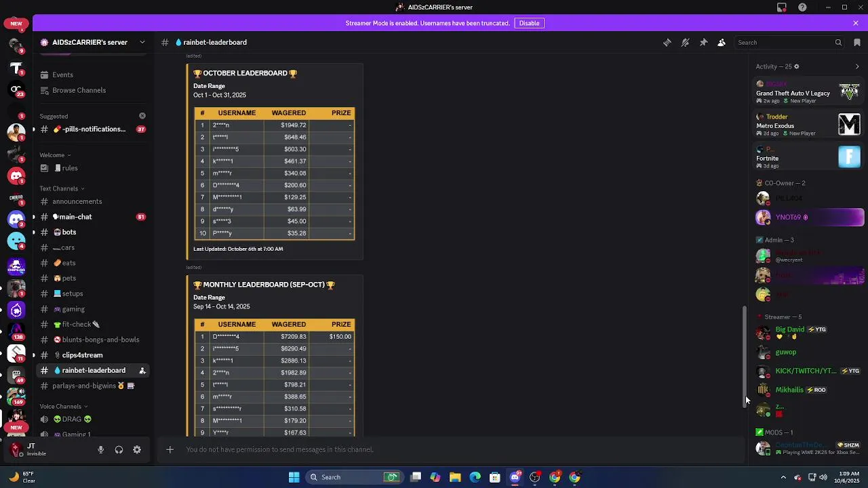This screenshot has width=868, height=488.
Task: Switch to announcements channel
Action: click(x=92, y=201)
